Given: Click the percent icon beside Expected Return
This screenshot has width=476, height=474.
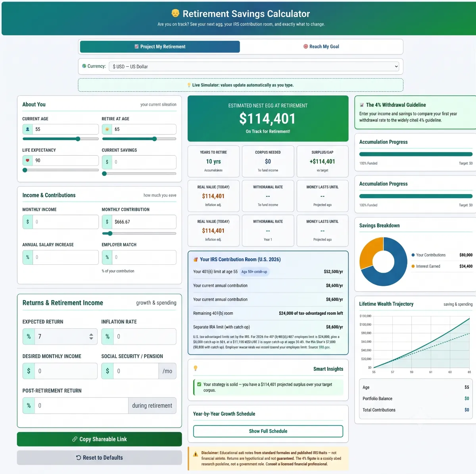Looking at the screenshot, I should 29,336.
